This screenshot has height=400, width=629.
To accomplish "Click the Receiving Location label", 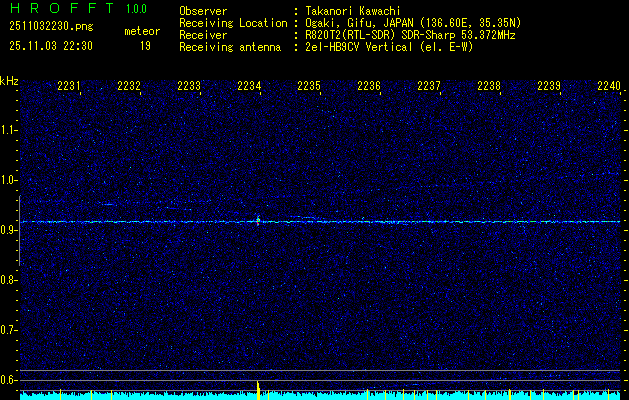I will pyautogui.click(x=233, y=23).
